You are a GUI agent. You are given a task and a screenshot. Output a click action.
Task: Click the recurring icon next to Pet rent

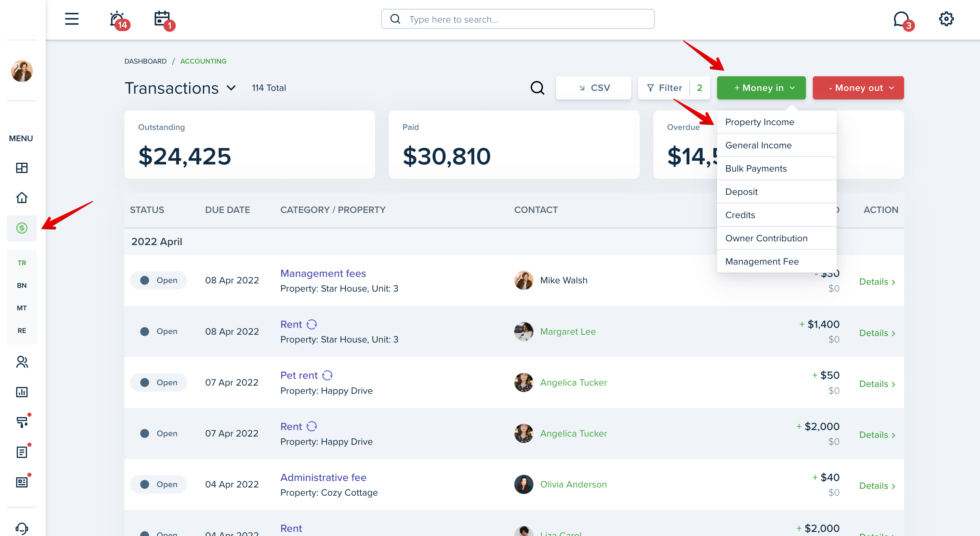(327, 375)
